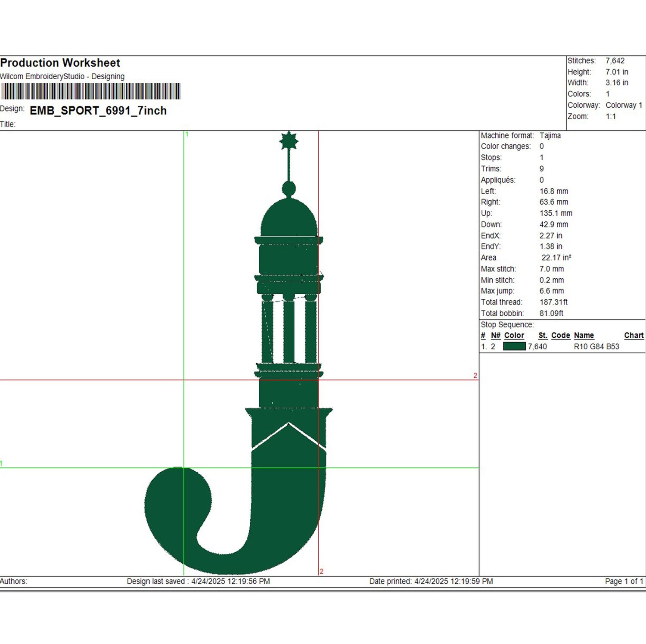Select the Width value '3.16 in'
The image size is (646, 644).
617,83
